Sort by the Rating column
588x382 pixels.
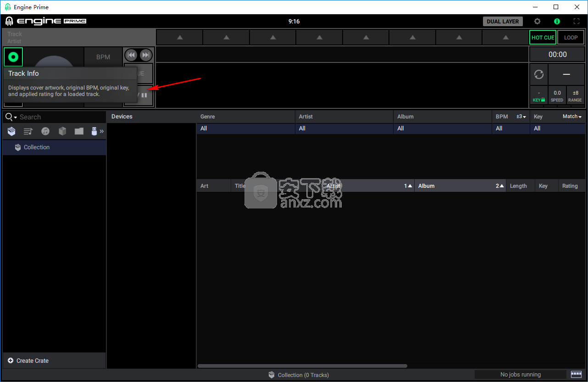coord(572,186)
